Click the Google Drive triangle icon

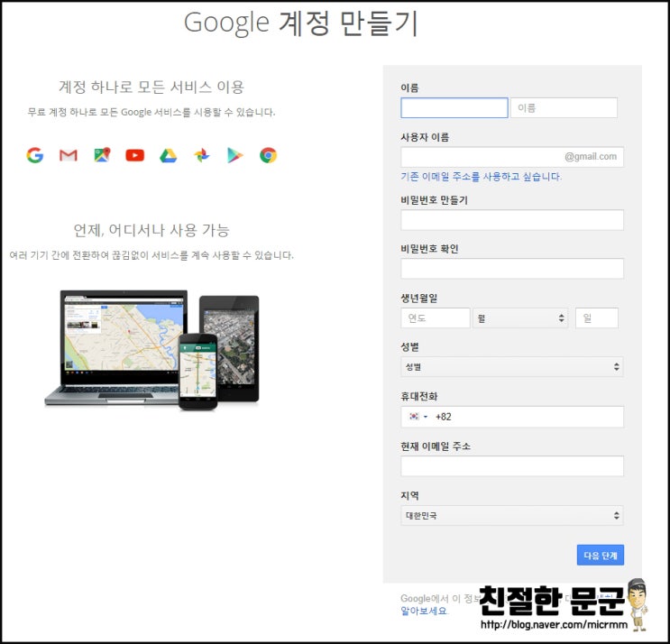click(x=169, y=155)
